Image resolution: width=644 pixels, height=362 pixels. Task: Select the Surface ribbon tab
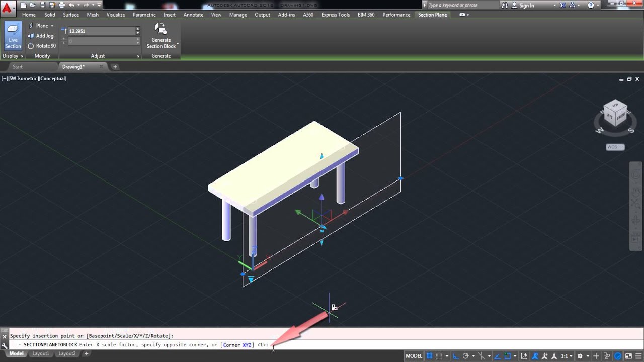tap(71, 15)
